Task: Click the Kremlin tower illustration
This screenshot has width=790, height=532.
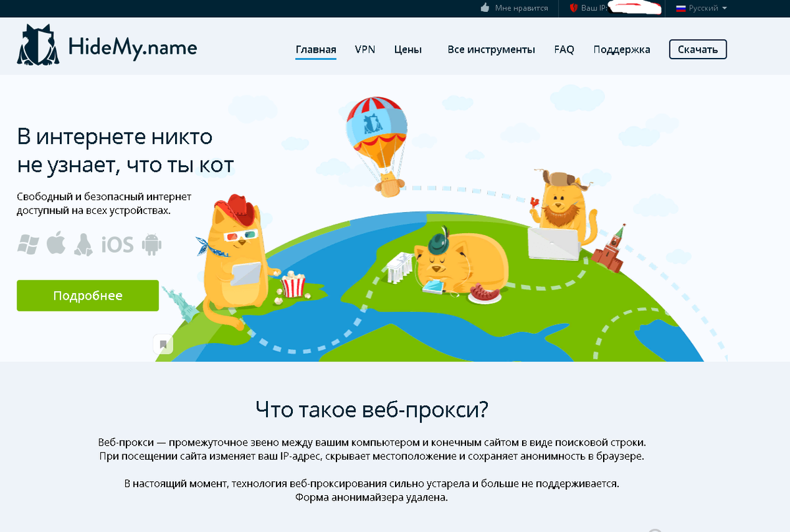Action: click(x=610, y=248)
